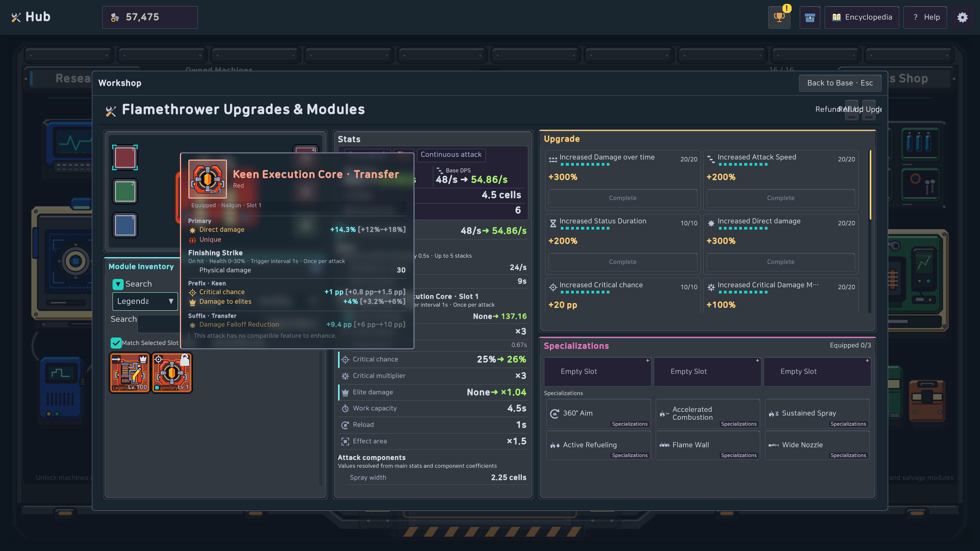Click Back to Base button
The width and height of the screenshot is (980, 551).
point(840,83)
